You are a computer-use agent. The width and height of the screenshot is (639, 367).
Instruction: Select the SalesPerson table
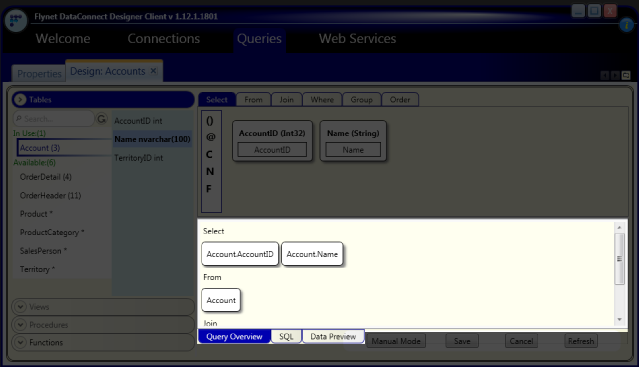[x=43, y=251]
